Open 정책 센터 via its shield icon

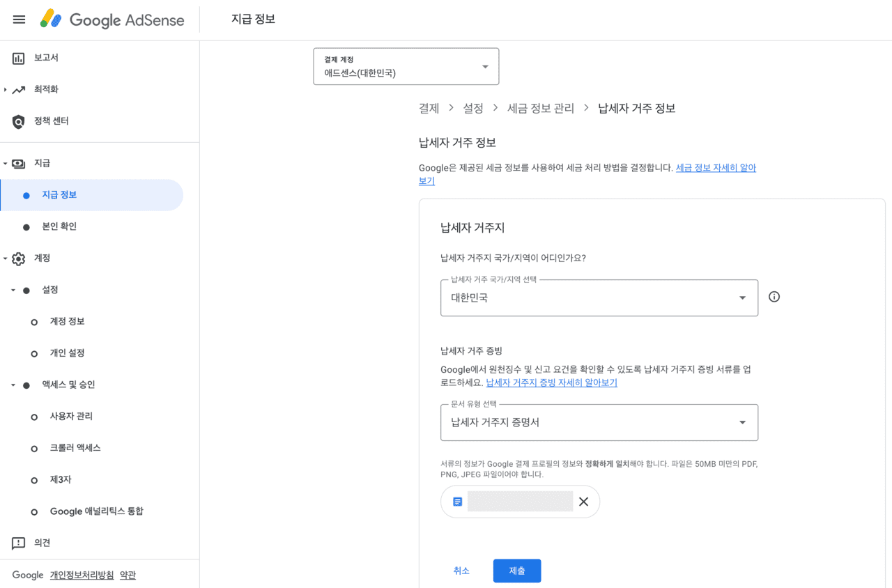(x=17, y=121)
